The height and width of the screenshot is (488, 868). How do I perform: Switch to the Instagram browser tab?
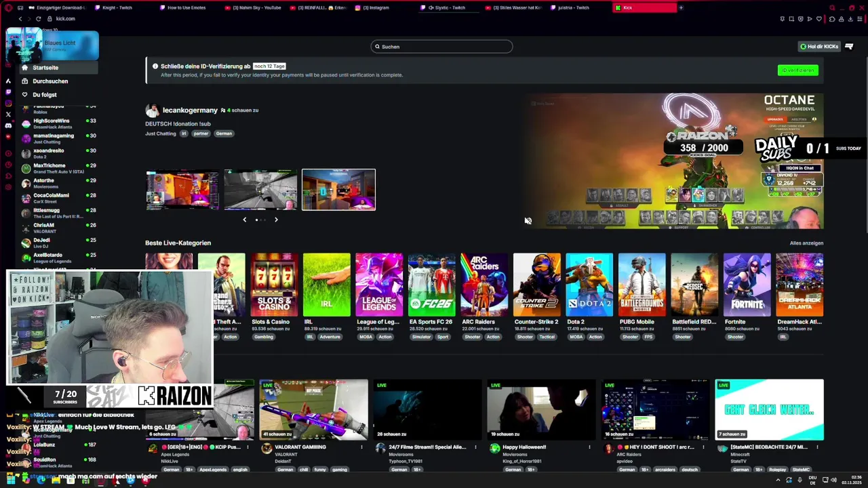coord(382,7)
